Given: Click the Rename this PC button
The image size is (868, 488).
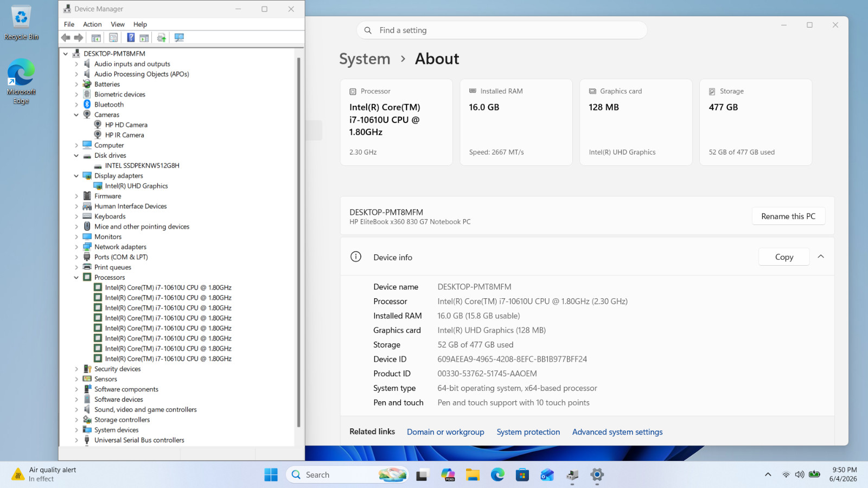Looking at the screenshot, I should pyautogui.click(x=788, y=216).
